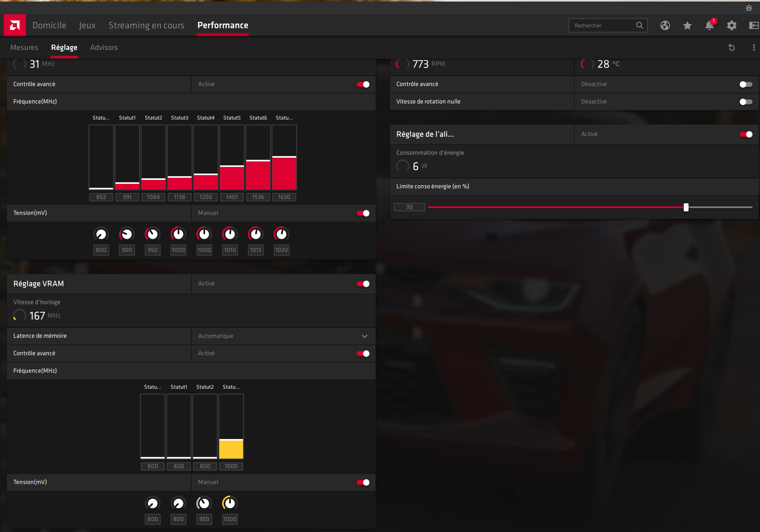
Task: Open the Jeux menu tab
Action: [x=87, y=25]
